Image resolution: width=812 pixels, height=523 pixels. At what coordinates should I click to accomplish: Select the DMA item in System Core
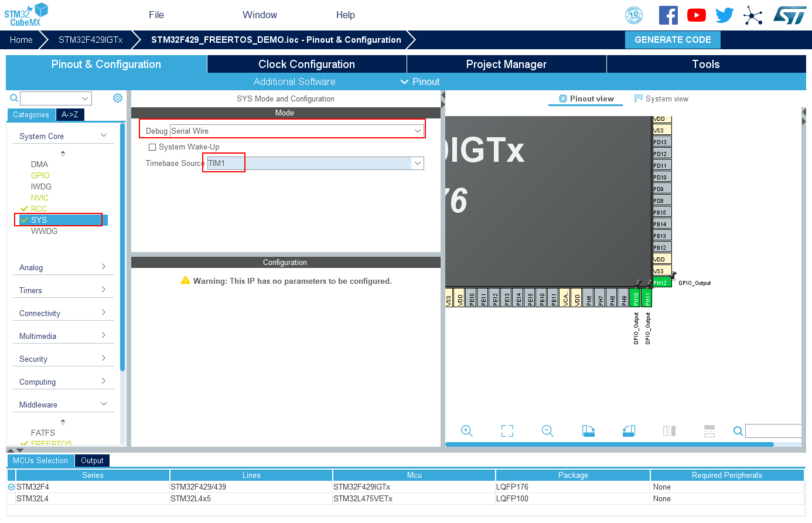[x=40, y=164]
